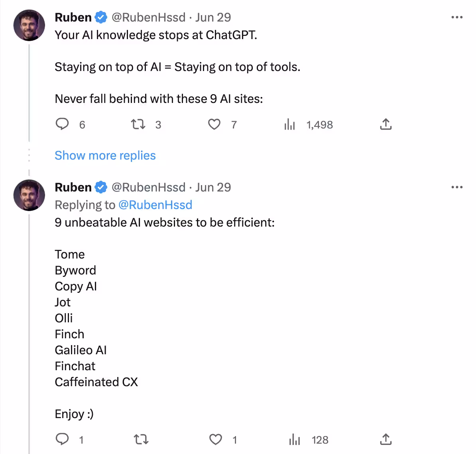View analytics showing 1,498 views
The height and width of the screenshot is (454, 476).
coord(289,125)
